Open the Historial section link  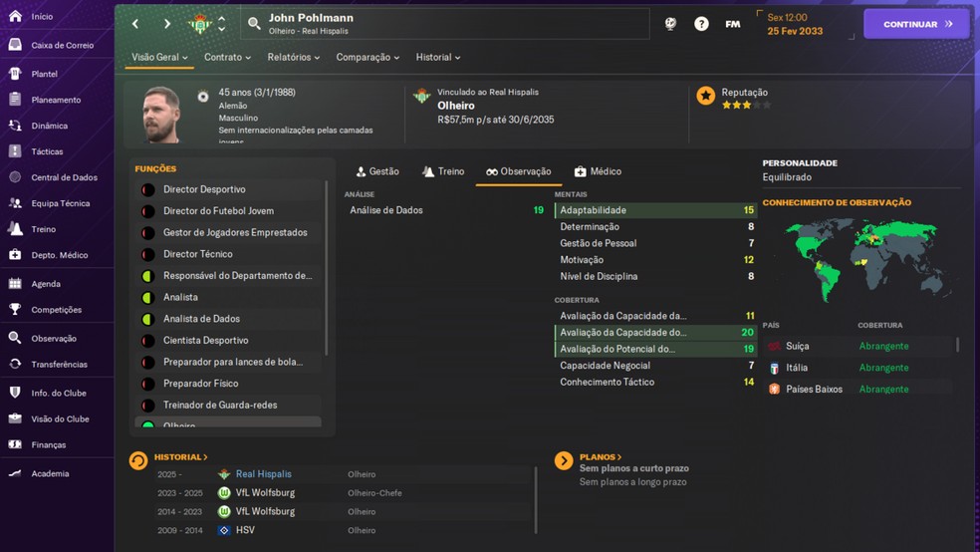(180, 457)
